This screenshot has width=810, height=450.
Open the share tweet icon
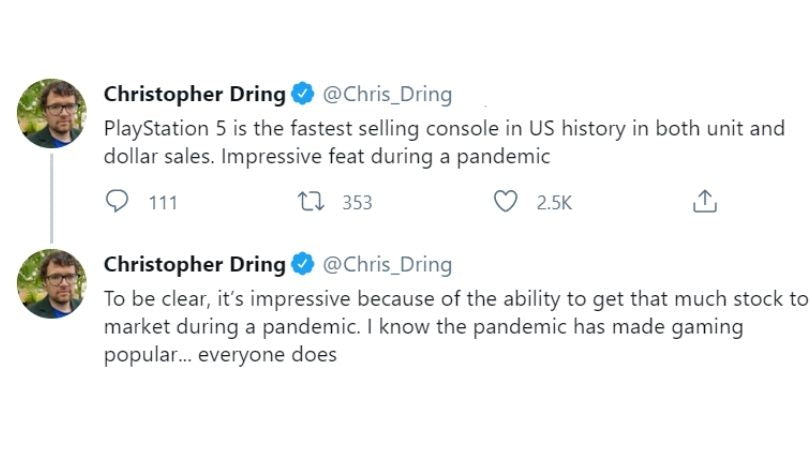[705, 202]
